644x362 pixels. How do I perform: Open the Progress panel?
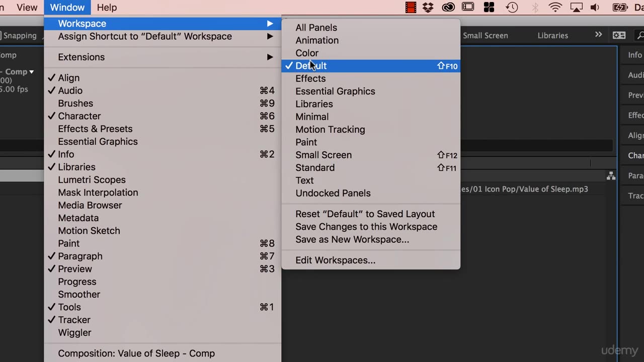[x=163, y=282]
